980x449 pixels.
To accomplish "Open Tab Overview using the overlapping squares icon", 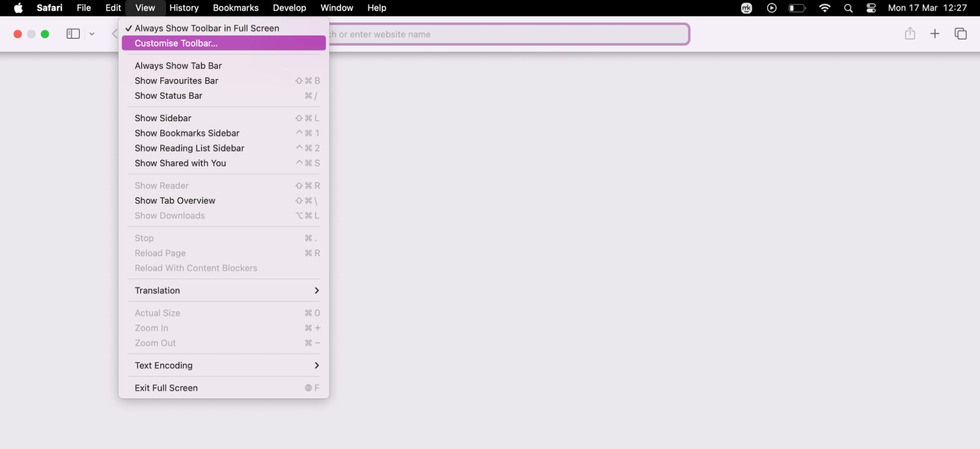I will tap(960, 34).
